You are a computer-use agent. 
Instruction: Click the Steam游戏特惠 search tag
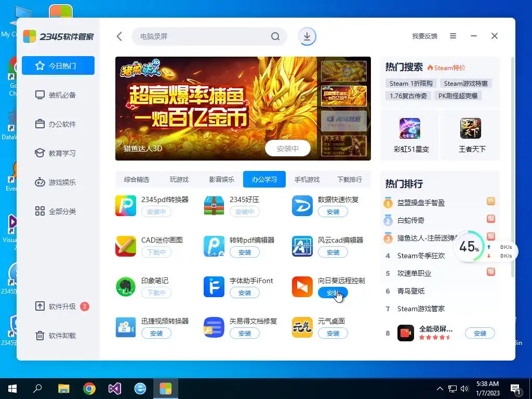pos(466,84)
